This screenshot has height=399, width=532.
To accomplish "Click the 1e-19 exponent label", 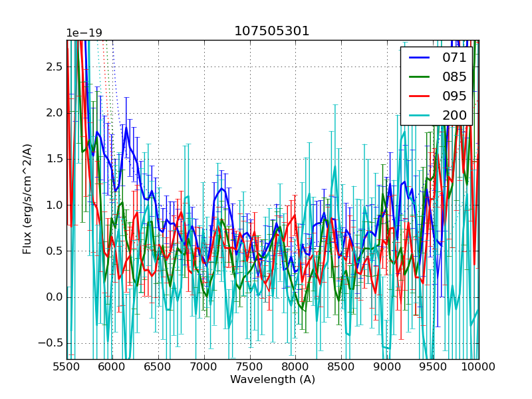I will 84,33.
